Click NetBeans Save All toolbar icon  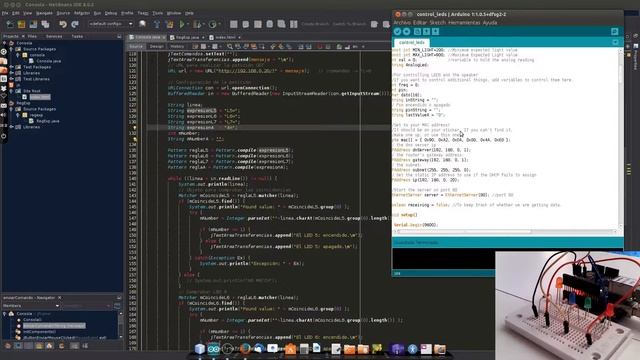pyautogui.click(x=45, y=24)
